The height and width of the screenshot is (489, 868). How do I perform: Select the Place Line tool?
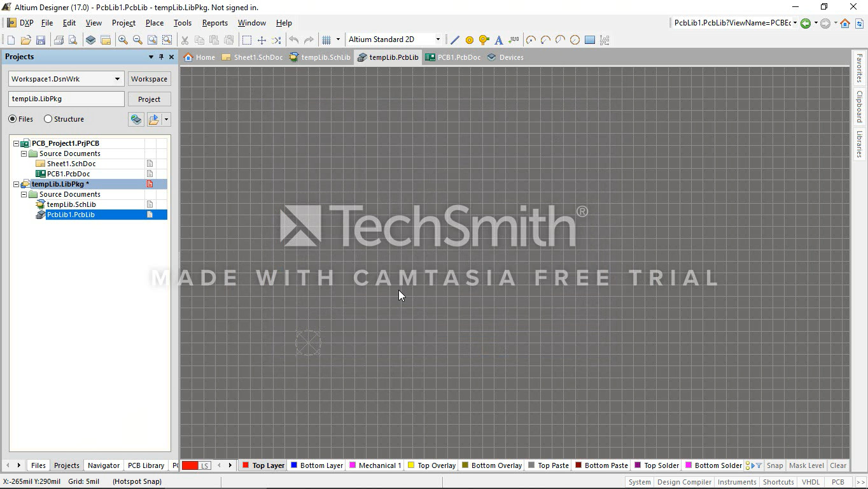454,40
